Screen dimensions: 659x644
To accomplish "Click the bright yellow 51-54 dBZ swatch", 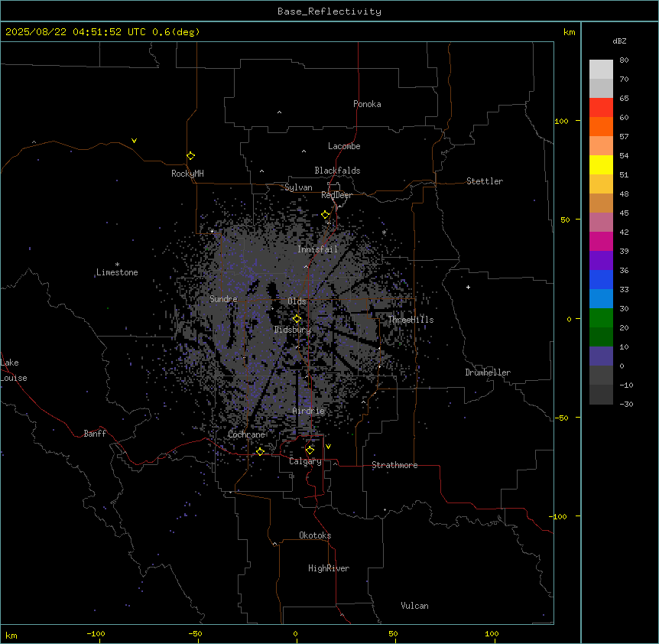I will point(601,164).
